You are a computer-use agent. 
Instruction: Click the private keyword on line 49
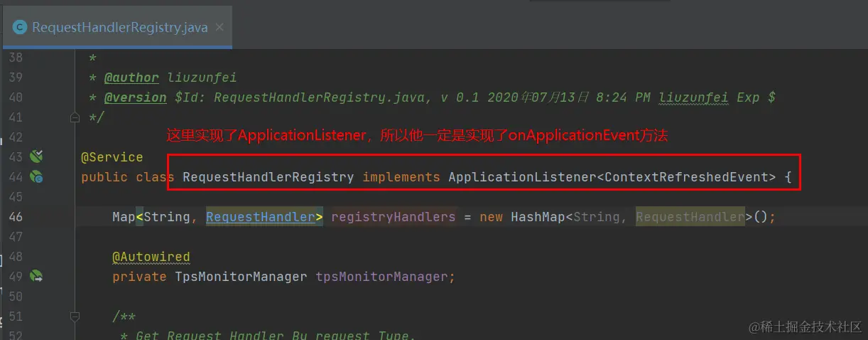pyautogui.click(x=139, y=277)
